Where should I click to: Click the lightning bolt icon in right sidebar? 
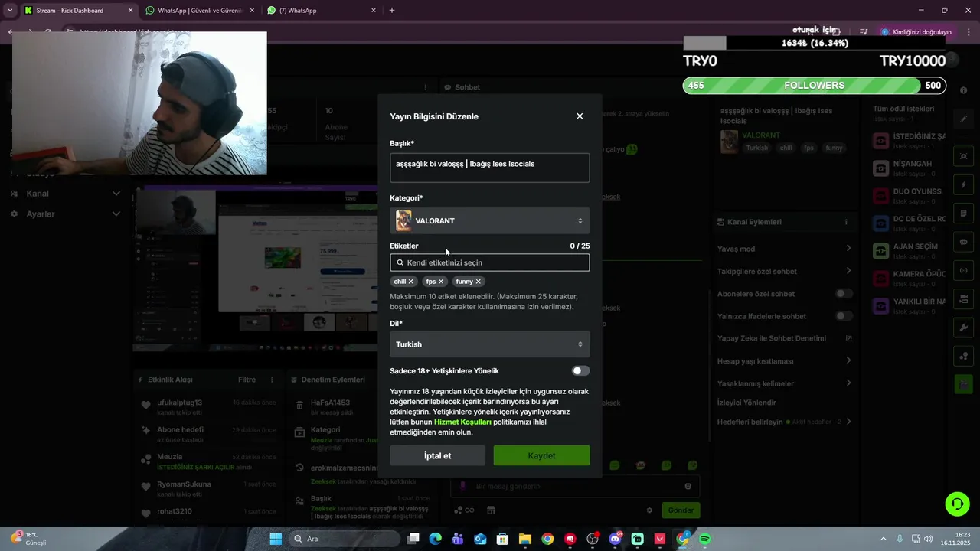point(963,185)
